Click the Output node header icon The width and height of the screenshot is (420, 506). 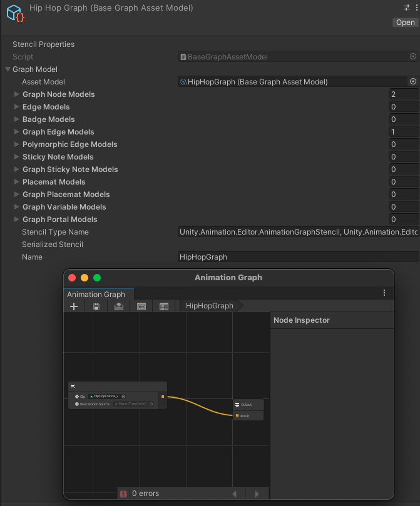[237, 405]
